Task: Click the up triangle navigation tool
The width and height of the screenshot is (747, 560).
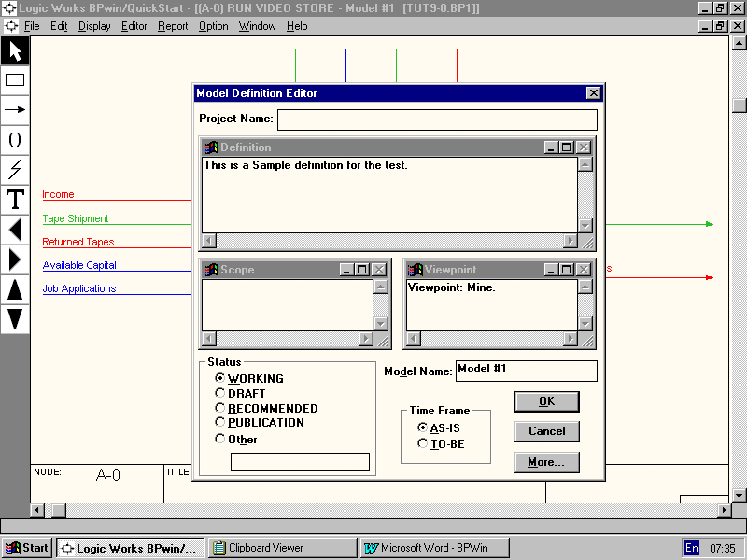Action: [x=15, y=289]
